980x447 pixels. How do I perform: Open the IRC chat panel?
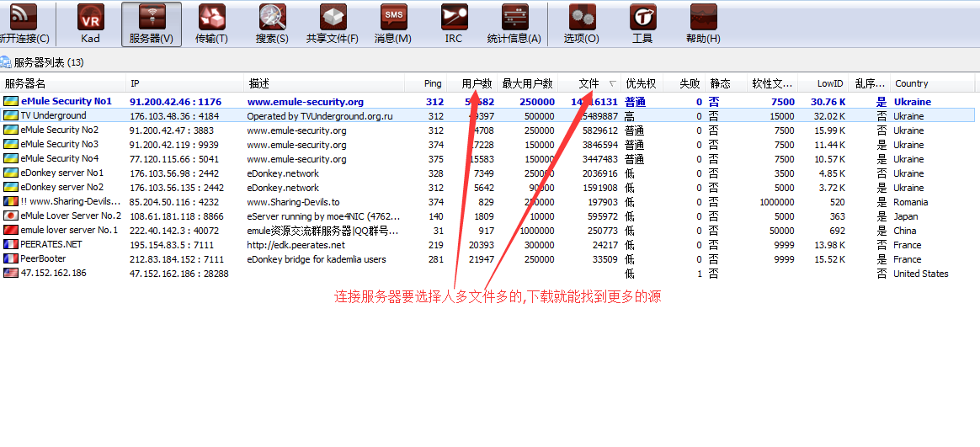454,24
